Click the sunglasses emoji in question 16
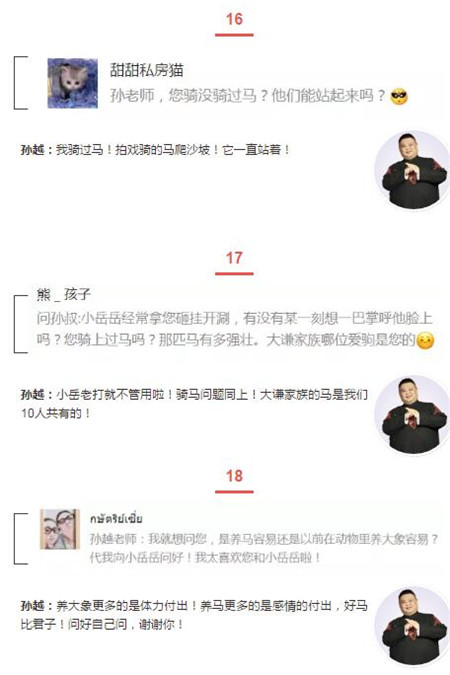450x675 pixels. pos(399,96)
